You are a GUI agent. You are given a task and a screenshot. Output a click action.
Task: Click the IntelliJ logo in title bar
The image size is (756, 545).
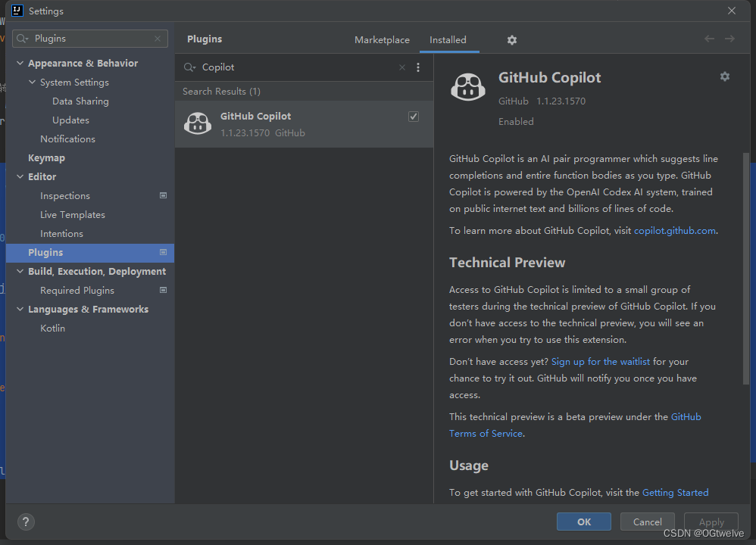coord(17,11)
